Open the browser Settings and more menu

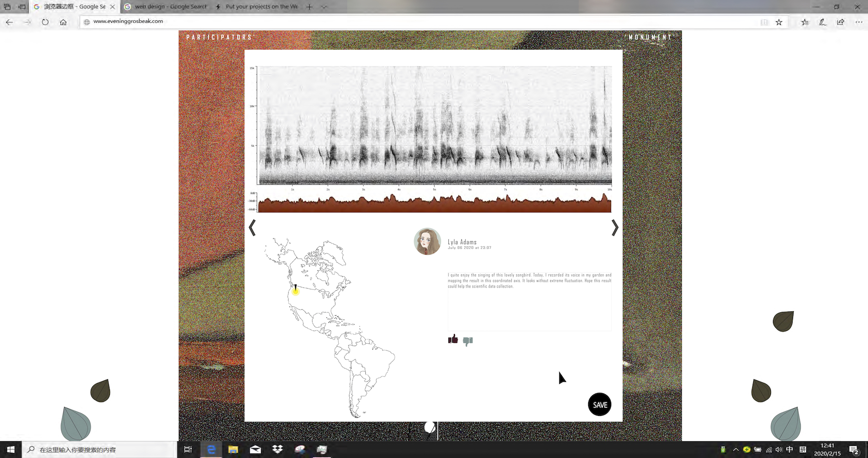pyautogui.click(x=859, y=22)
